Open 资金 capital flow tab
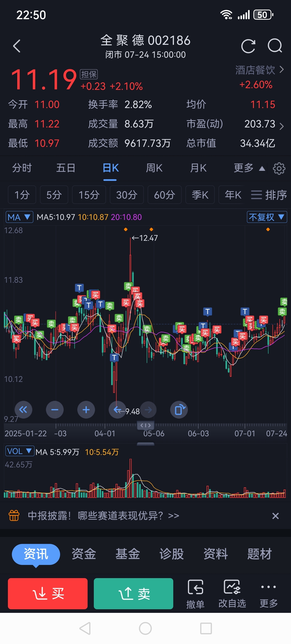This screenshot has height=644, width=291. pos(84,554)
